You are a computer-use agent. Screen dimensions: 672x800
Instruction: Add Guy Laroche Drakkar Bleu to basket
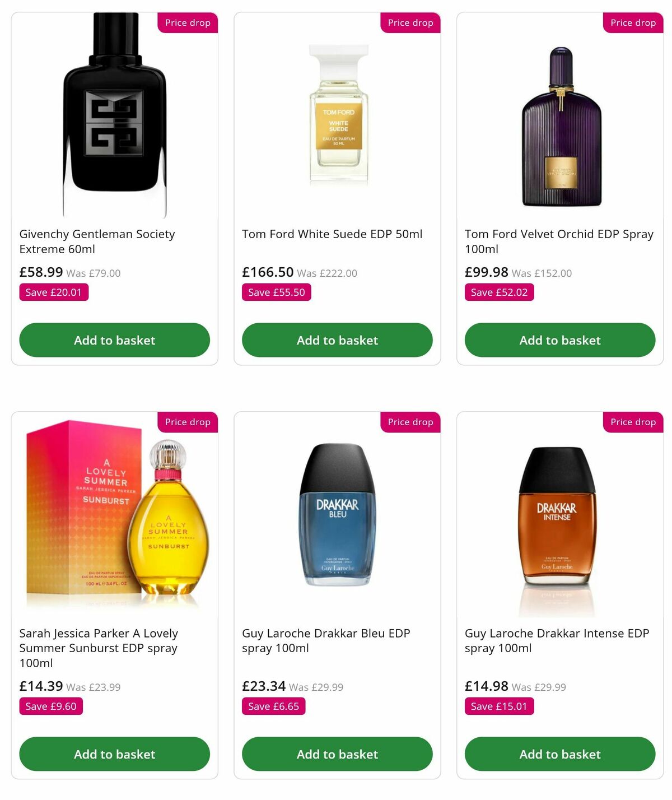tap(337, 754)
